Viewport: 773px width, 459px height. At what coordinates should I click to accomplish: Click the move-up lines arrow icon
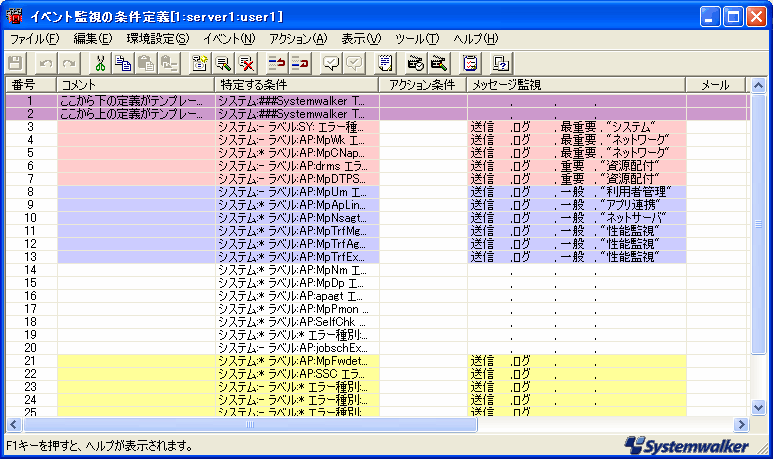point(277,63)
